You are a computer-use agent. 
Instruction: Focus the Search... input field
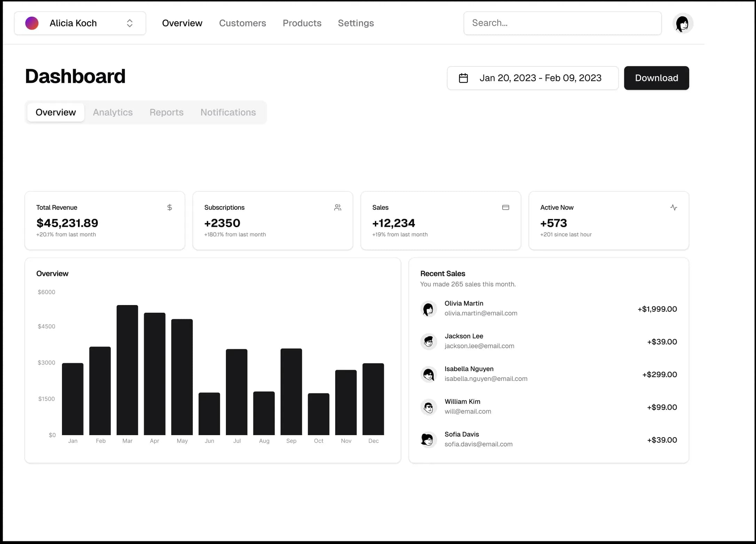click(x=562, y=23)
